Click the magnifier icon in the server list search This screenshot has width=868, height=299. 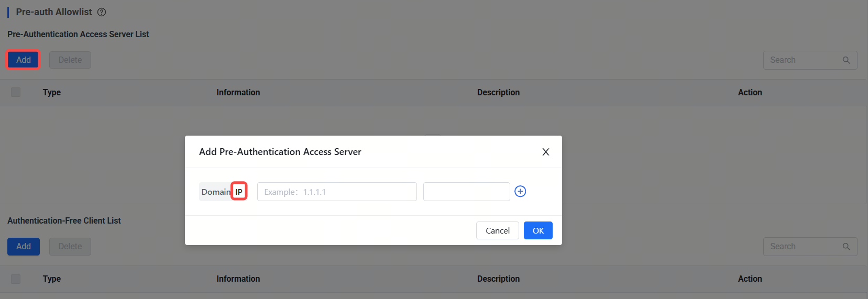click(846, 60)
